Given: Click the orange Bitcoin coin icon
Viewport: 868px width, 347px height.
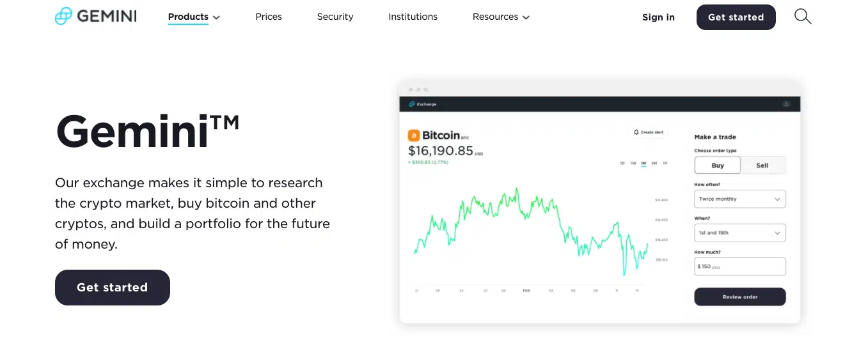Looking at the screenshot, I should pos(414,135).
